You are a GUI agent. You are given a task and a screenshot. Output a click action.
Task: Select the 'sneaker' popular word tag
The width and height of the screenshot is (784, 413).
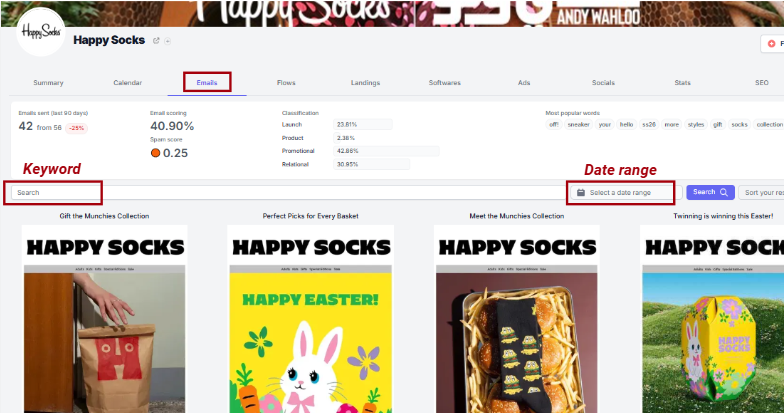coord(578,124)
